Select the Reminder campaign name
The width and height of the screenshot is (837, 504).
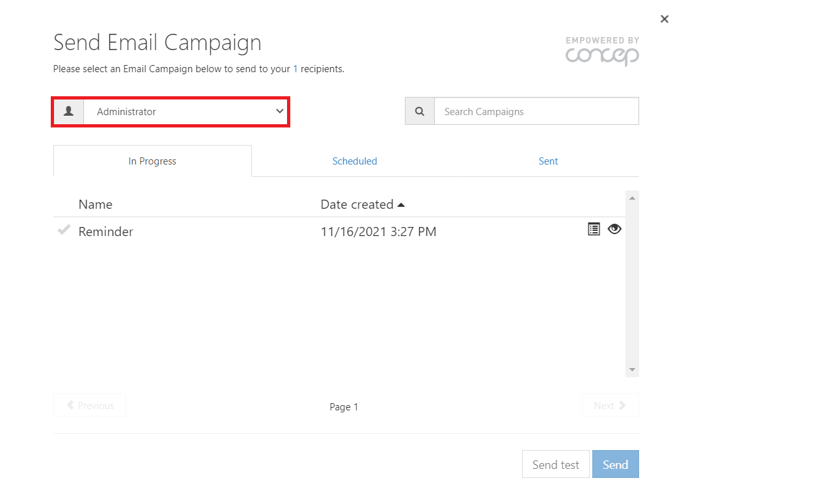tap(106, 232)
